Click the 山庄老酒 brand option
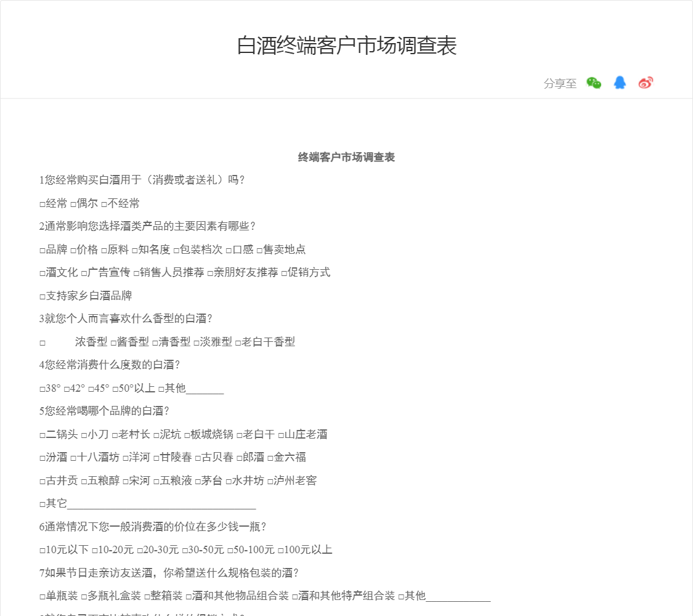 (302, 434)
